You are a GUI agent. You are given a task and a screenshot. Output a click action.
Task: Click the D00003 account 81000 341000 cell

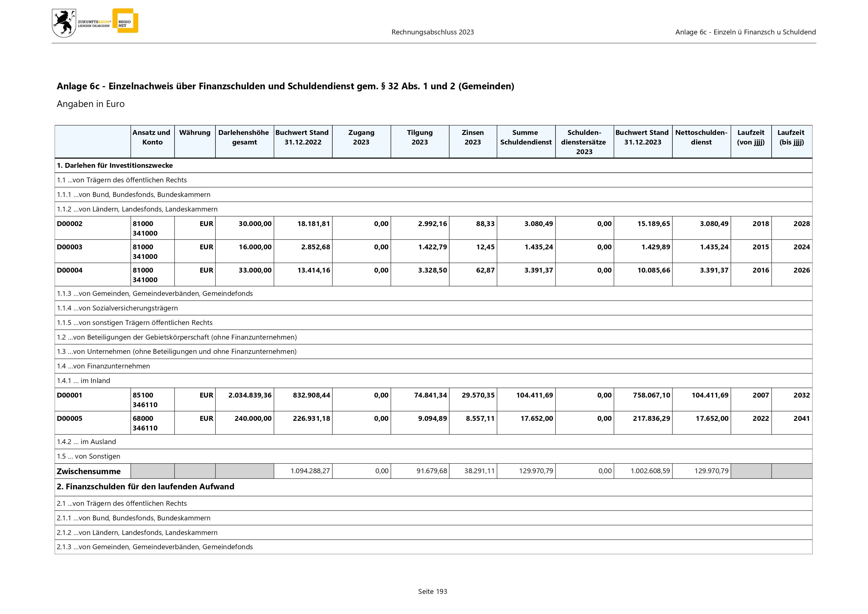(145, 252)
